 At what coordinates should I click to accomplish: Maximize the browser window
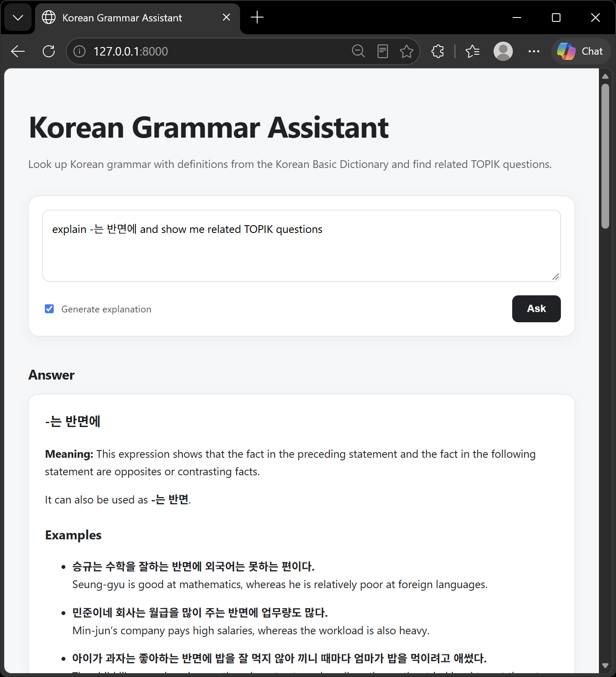pos(556,18)
